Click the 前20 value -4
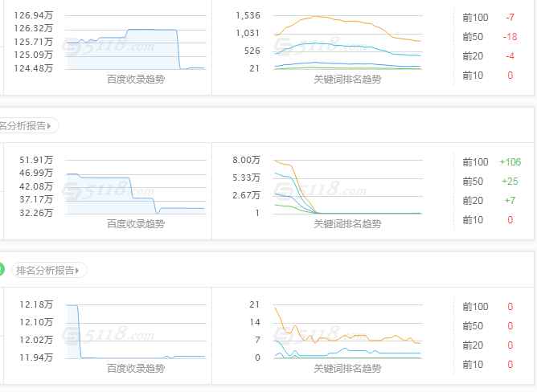Viewport: 537px width, 392px height. pyautogui.click(x=510, y=56)
